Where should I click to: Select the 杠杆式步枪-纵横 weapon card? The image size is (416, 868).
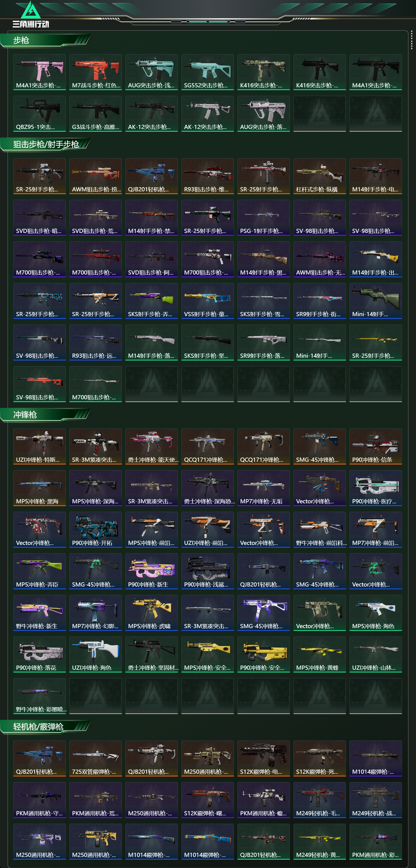click(320, 176)
